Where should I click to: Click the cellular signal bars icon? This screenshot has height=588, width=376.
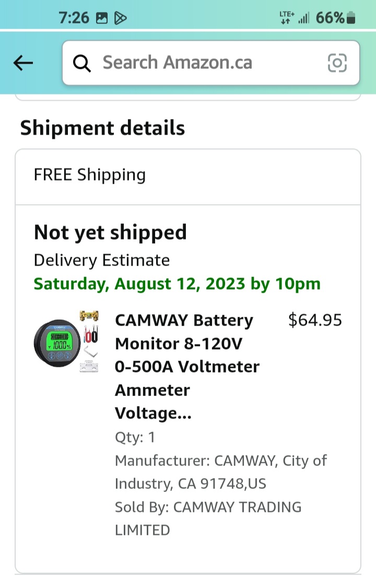[304, 17]
